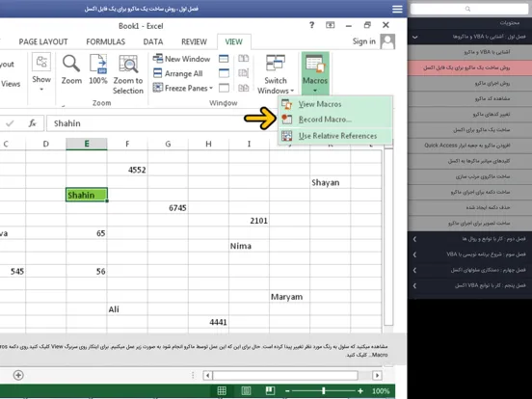Screen dimensions: 532x399
Task: Expand chapter three 'فصل سوم' about starting VBA programming
Action: [469, 254]
